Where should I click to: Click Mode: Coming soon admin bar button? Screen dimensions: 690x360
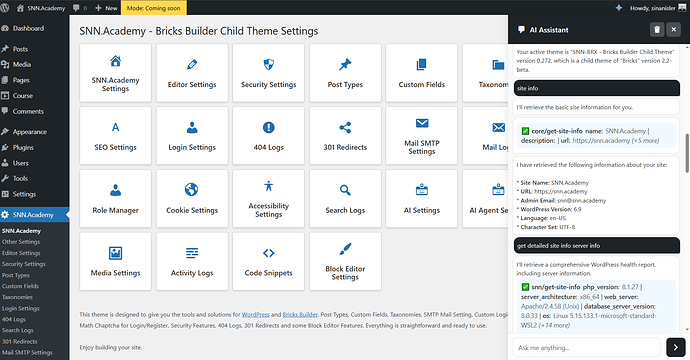154,8
